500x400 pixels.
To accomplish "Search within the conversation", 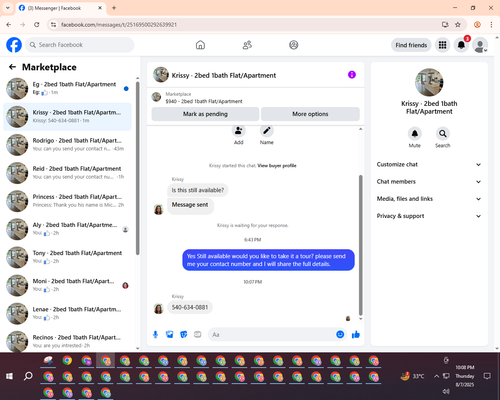I will click(x=443, y=134).
